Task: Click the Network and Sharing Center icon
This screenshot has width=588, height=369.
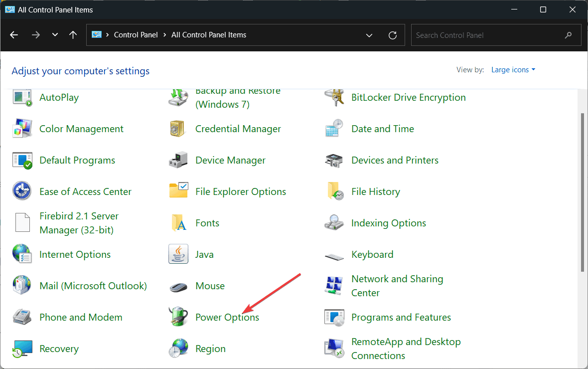Action: pyautogui.click(x=334, y=286)
